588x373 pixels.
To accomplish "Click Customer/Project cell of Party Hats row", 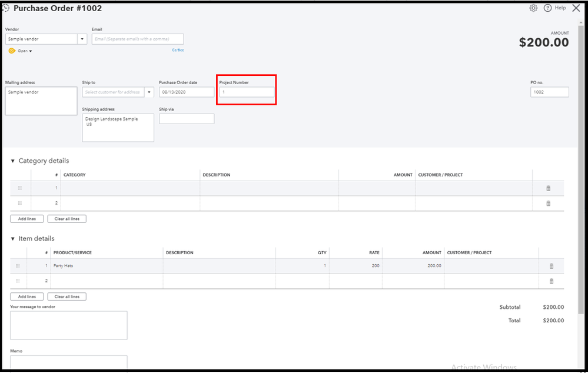I will pos(491,266).
